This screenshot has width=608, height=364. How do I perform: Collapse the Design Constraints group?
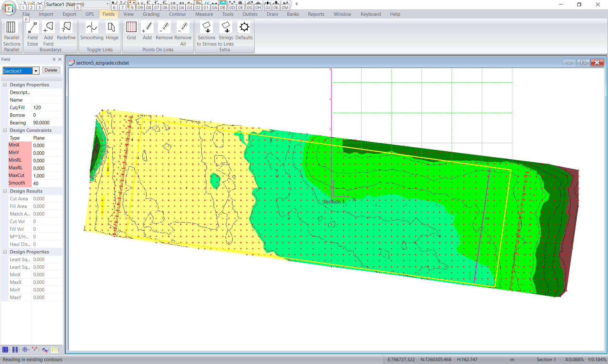tap(5, 130)
